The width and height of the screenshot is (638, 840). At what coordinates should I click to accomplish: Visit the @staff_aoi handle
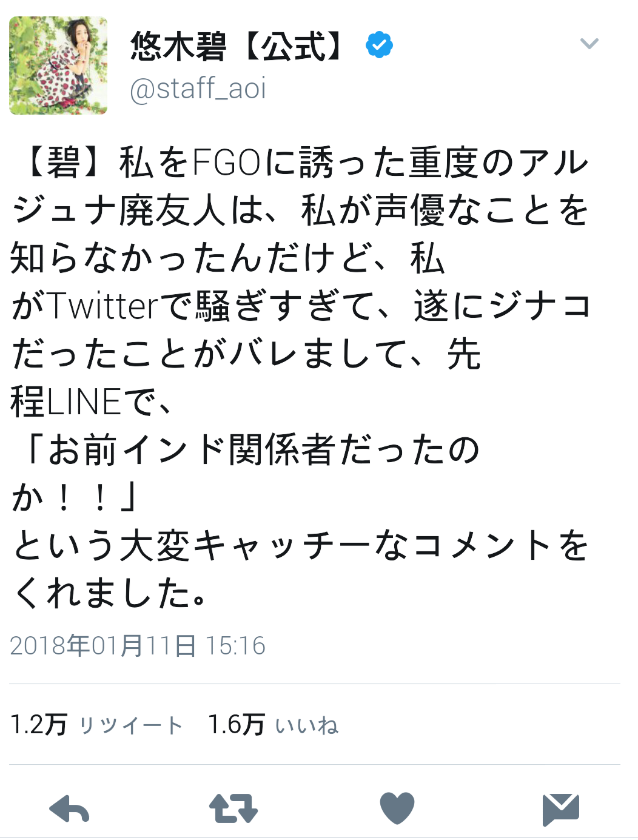click(x=198, y=89)
